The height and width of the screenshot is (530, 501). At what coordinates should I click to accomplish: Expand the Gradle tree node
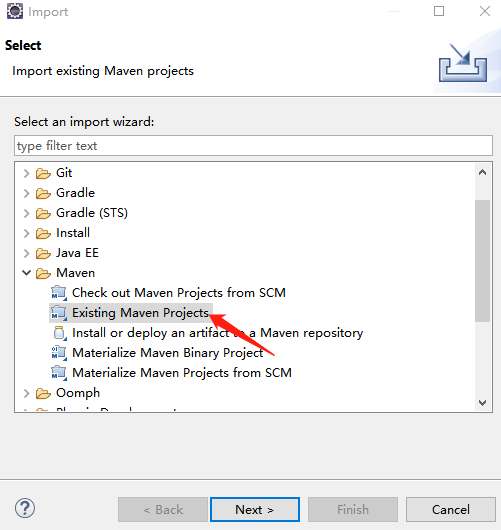pyautogui.click(x=26, y=193)
